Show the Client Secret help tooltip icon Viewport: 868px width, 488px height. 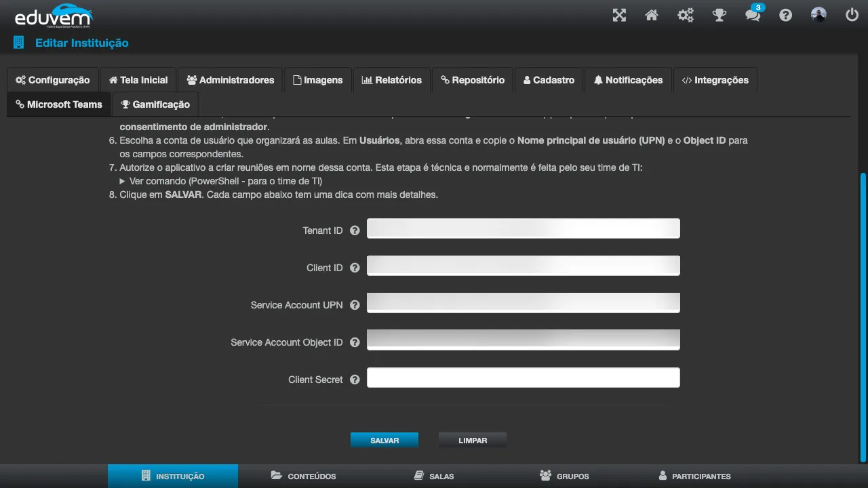tap(355, 380)
